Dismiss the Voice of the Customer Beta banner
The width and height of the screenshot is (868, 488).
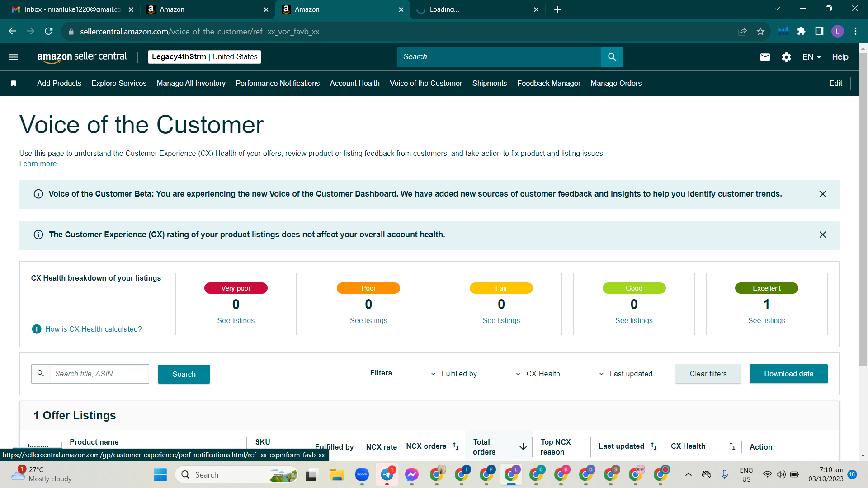coord(823,194)
